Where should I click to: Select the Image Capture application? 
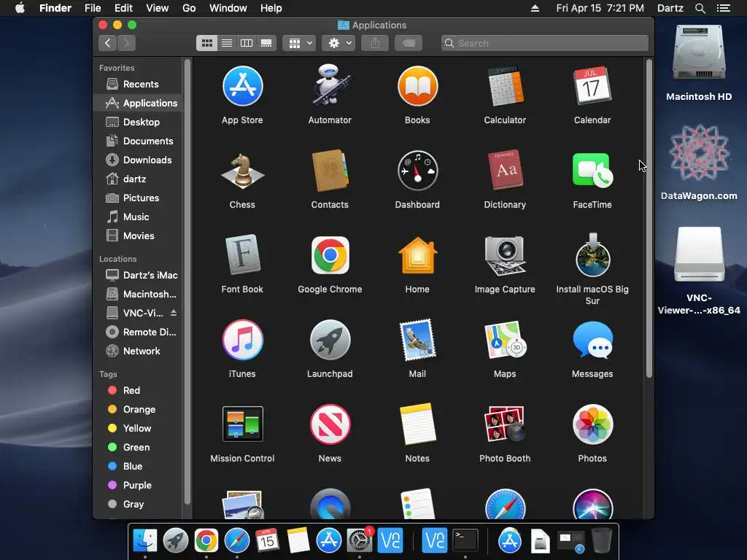(505, 255)
